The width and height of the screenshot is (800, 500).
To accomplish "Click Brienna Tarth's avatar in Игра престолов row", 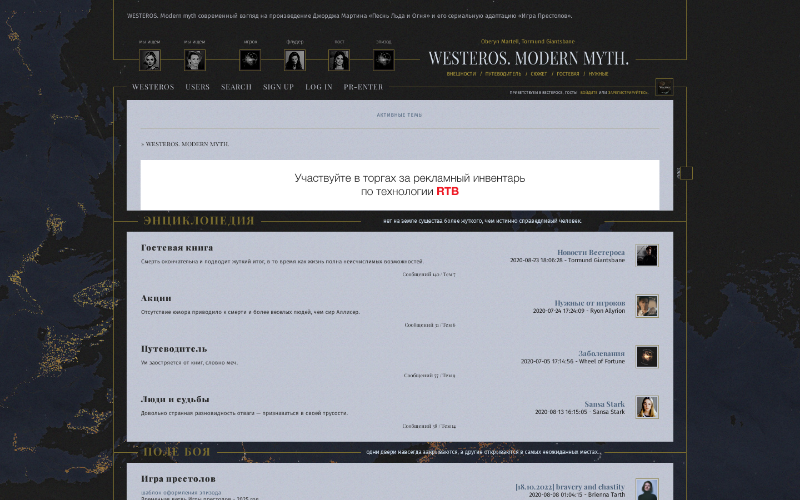I will (647, 489).
